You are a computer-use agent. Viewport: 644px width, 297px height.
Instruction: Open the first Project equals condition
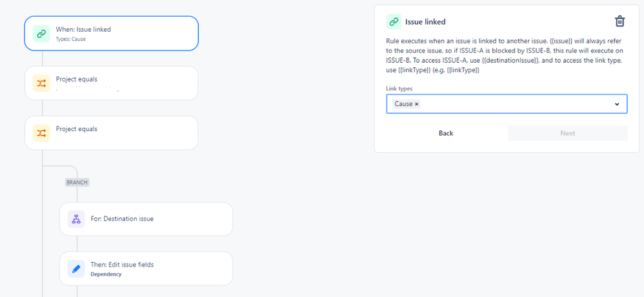[x=111, y=83]
